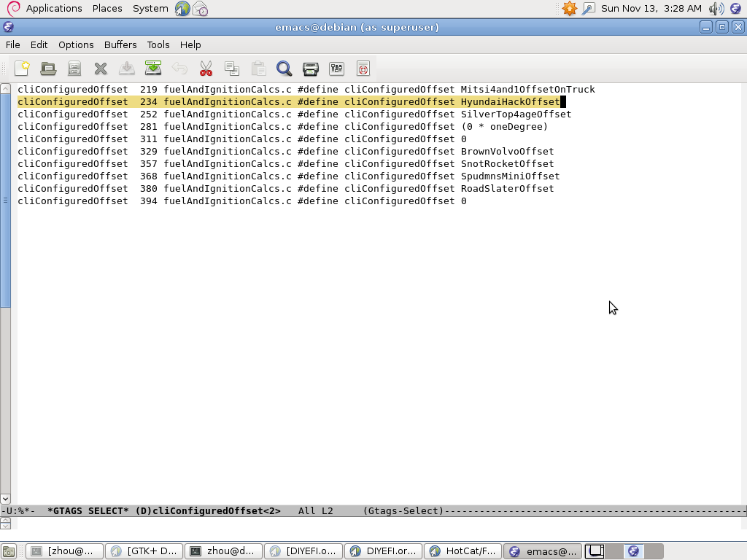Click the Cut scissors icon
The height and width of the screenshot is (560, 747).
(x=206, y=69)
